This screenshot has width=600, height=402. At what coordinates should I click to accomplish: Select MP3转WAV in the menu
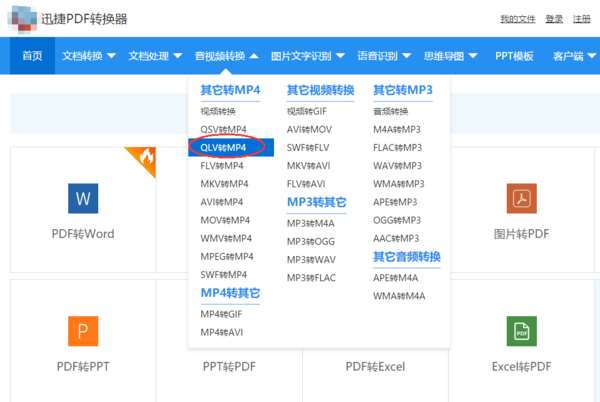(311, 259)
